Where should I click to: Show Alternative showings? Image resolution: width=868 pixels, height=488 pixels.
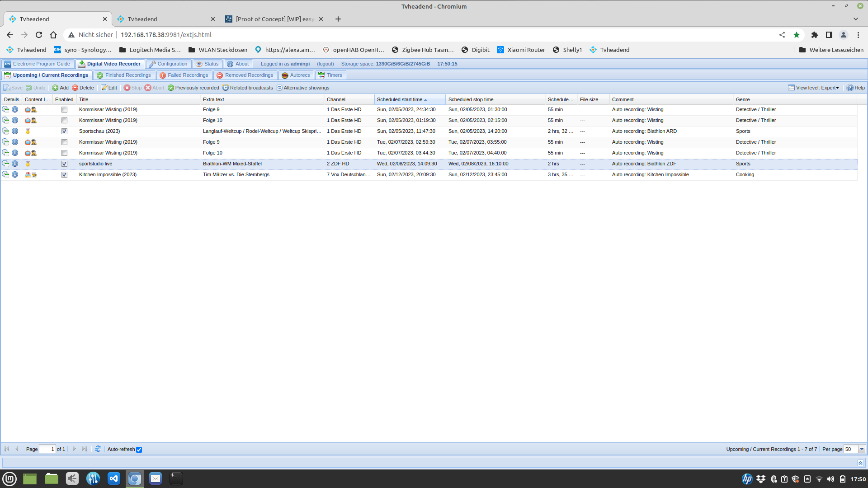[302, 88]
